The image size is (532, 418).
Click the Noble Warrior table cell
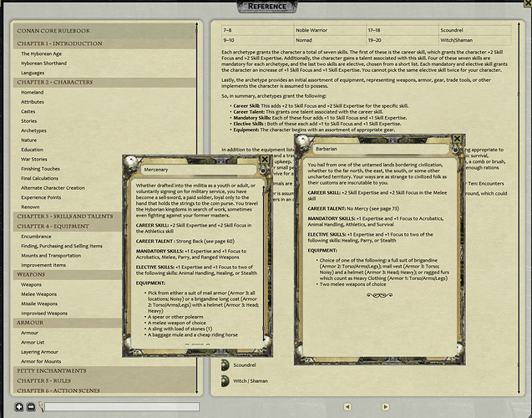(330, 30)
